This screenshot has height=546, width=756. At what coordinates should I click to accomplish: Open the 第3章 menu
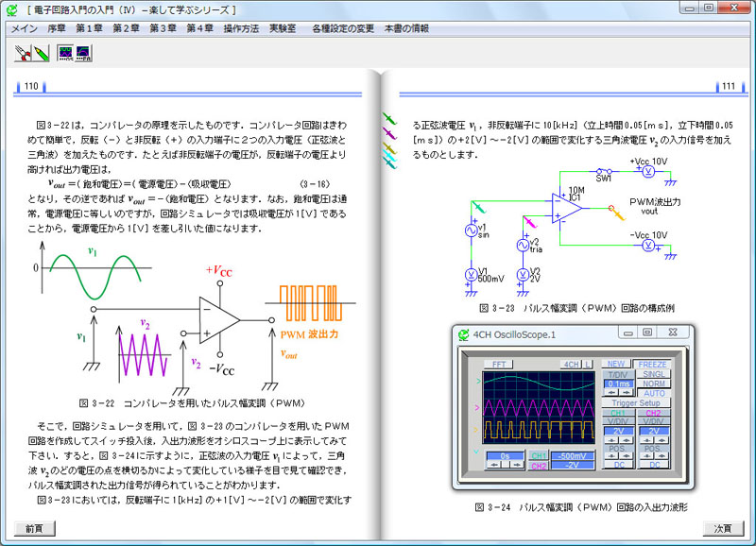[x=163, y=28]
